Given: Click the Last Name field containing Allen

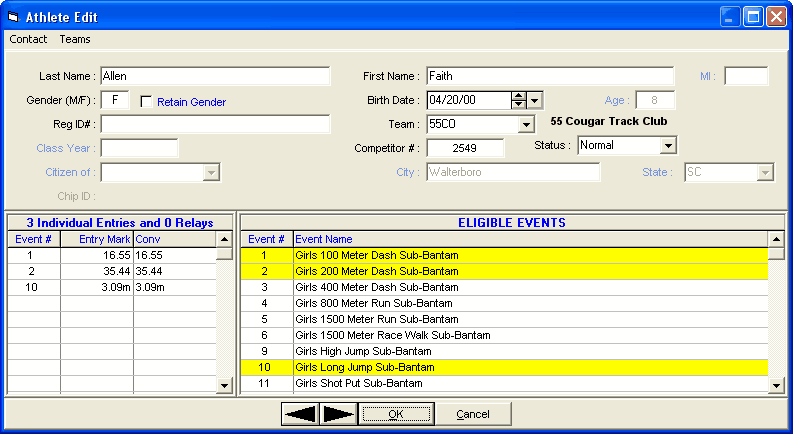Looking at the screenshot, I should pyautogui.click(x=215, y=76).
